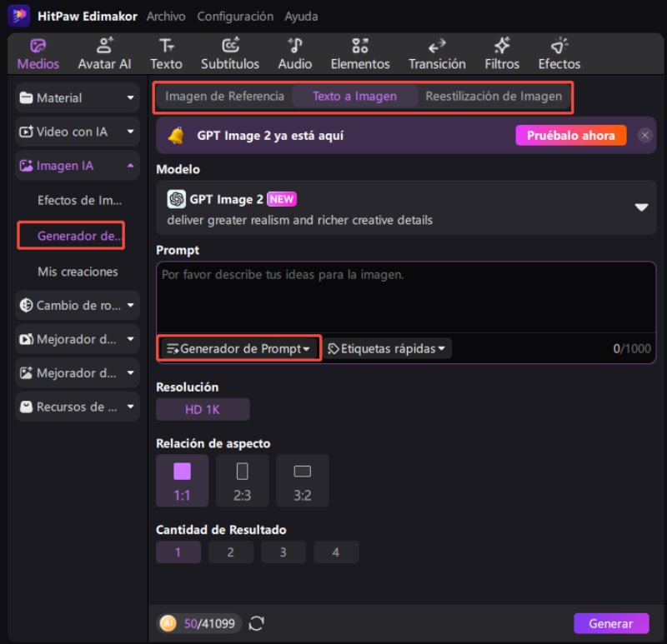Select the 3:2 aspect ratio
The height and width of the screenshot is (644, 667).
[303, 481]
